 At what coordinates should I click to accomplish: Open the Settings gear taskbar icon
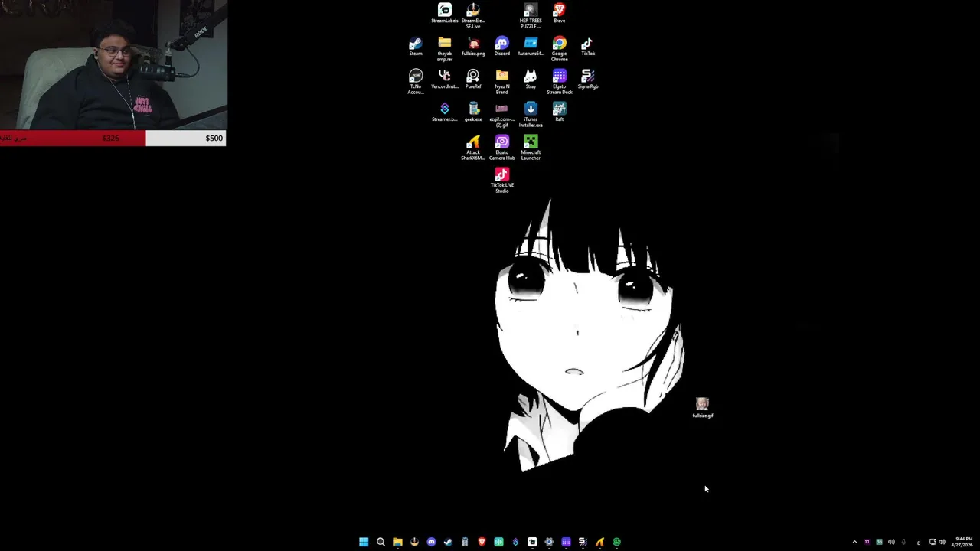click(x=549, y=542)
